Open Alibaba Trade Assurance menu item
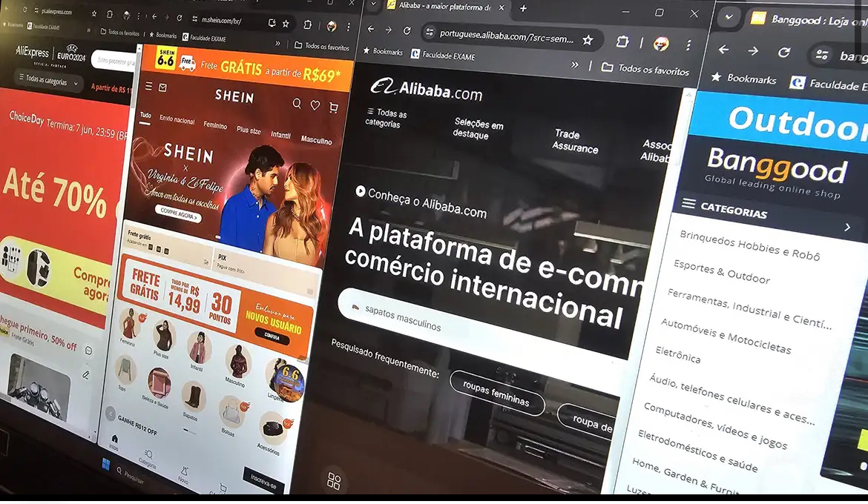 tap(576, 141)
